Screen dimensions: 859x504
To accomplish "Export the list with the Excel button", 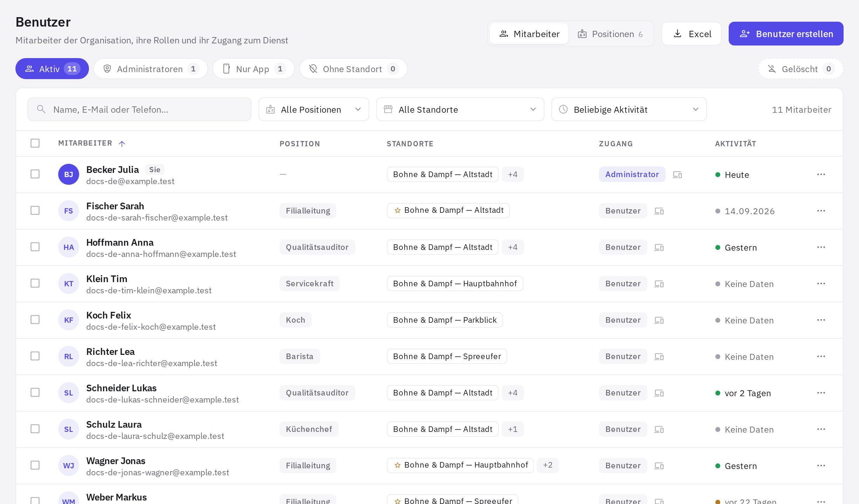I will coord(692,34).
